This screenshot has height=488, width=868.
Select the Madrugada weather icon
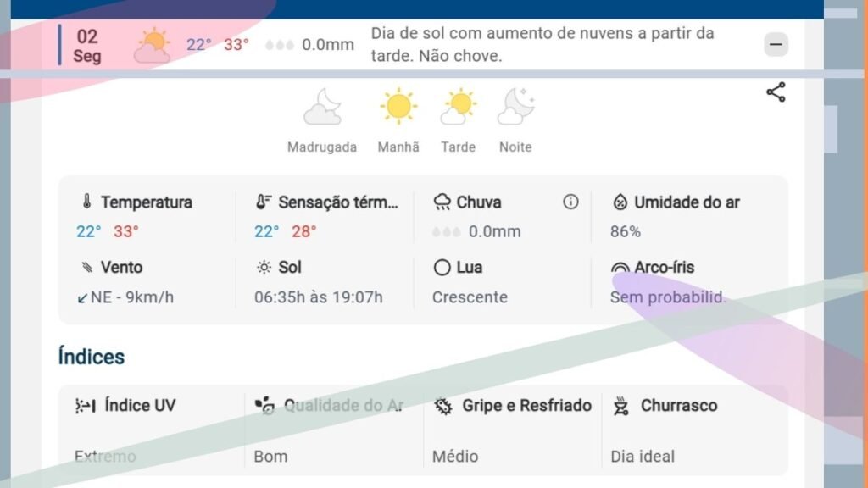click(x=322, y=108)
